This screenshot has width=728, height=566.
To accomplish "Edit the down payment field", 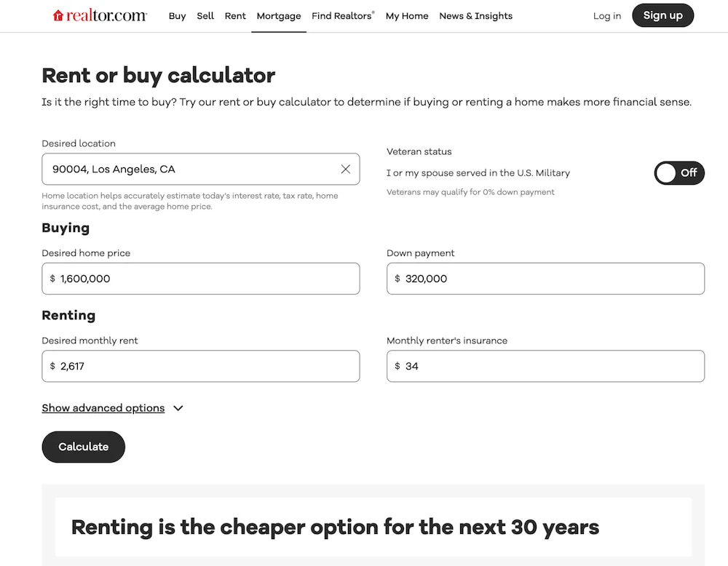I will (552, 279).
